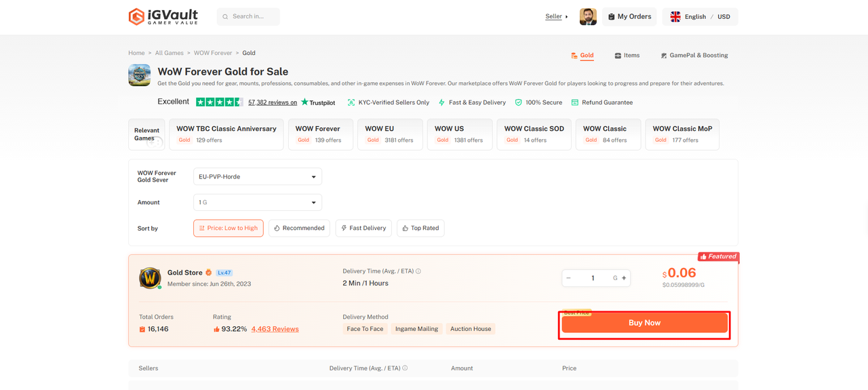
Task: Decrease quantity with the minus button
Action: (569, 278)
